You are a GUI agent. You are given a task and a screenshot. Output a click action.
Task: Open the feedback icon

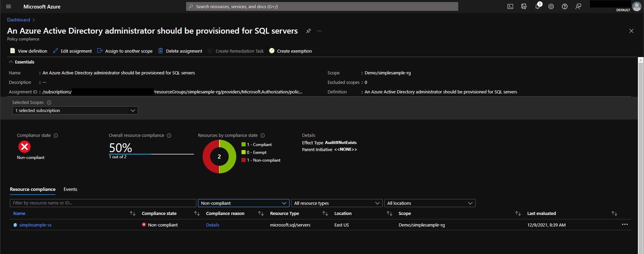[578, 6]
